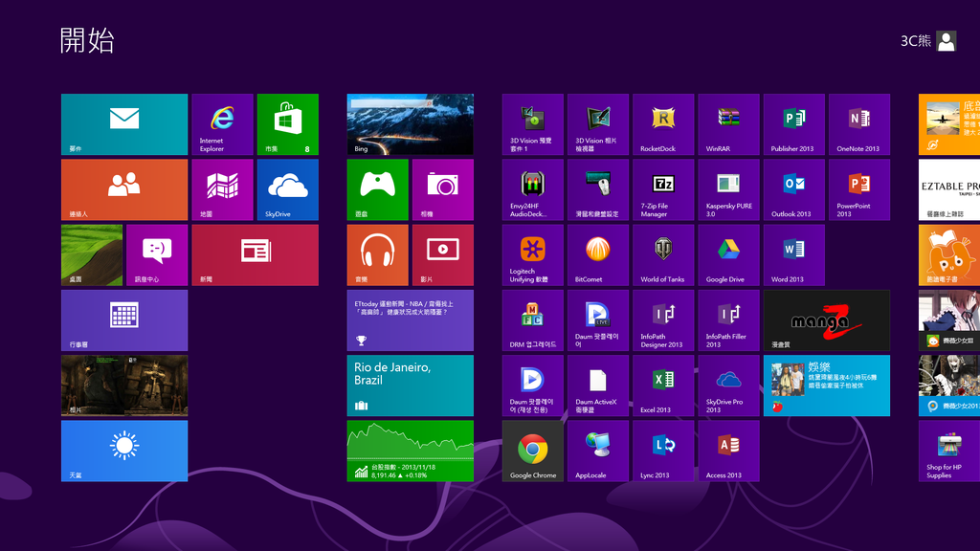The height and width of the screenshot is (551, 980).
Task: Open 7-Zip File Manager
Action: pyautogui.click(x=663, y=190)
